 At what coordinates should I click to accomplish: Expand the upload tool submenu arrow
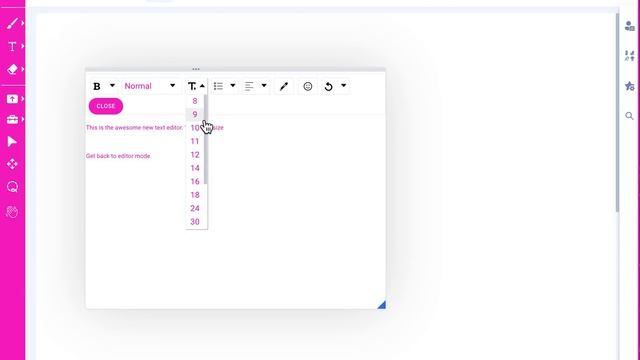(22, 99)
